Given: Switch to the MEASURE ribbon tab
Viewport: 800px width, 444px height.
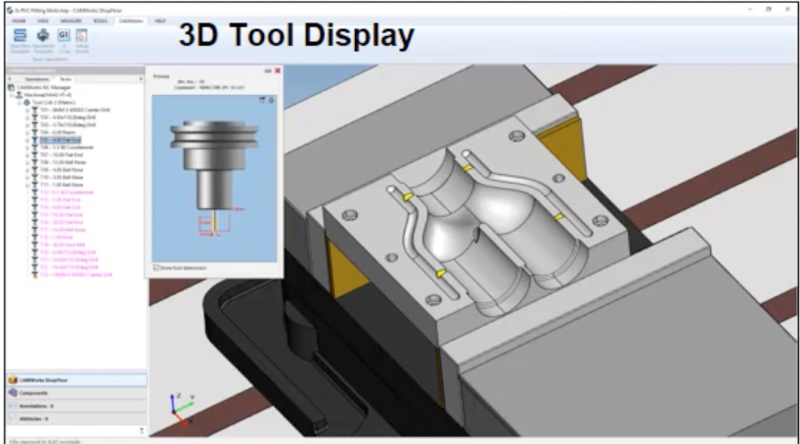Looking at the screenshot, I should point(71,21).
